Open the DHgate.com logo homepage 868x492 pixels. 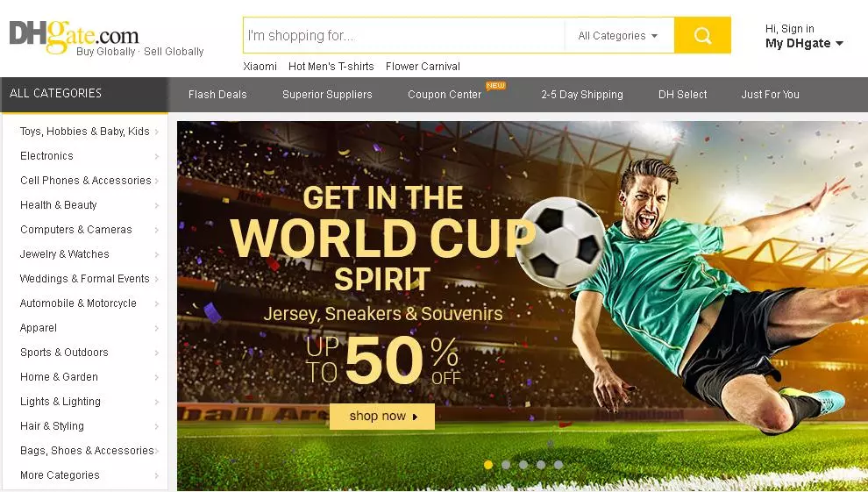[74, 37]
